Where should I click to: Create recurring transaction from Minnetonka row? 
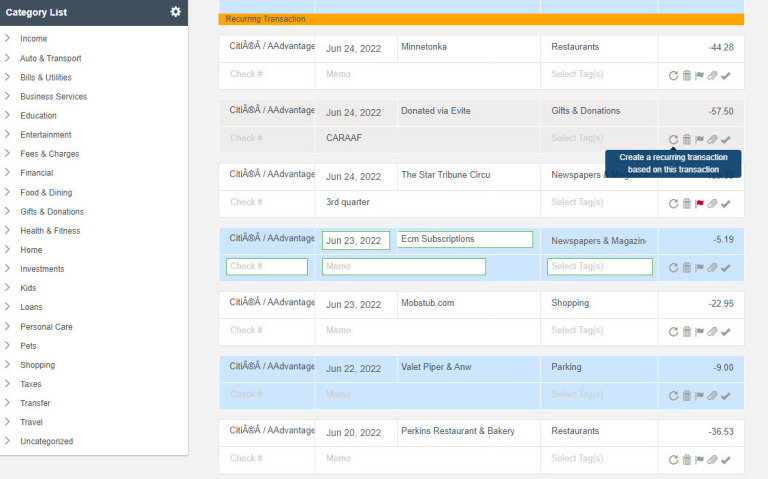click(x=673, y=75)
